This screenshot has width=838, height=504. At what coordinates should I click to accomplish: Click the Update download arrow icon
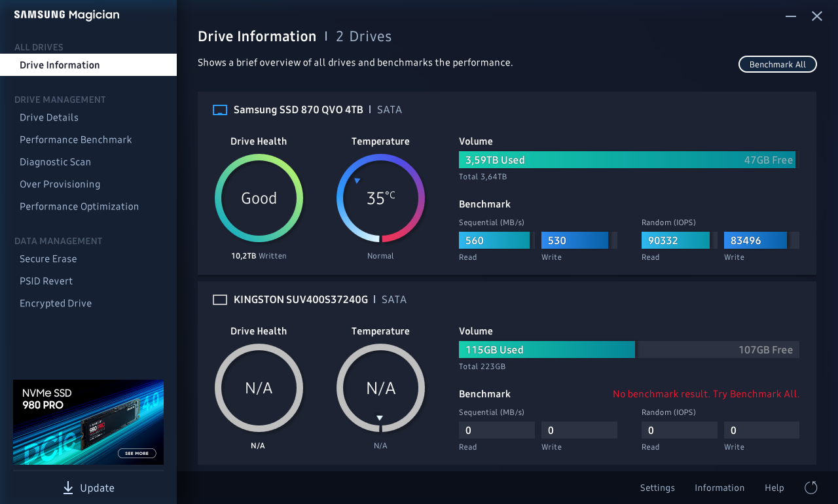(68, 488)
